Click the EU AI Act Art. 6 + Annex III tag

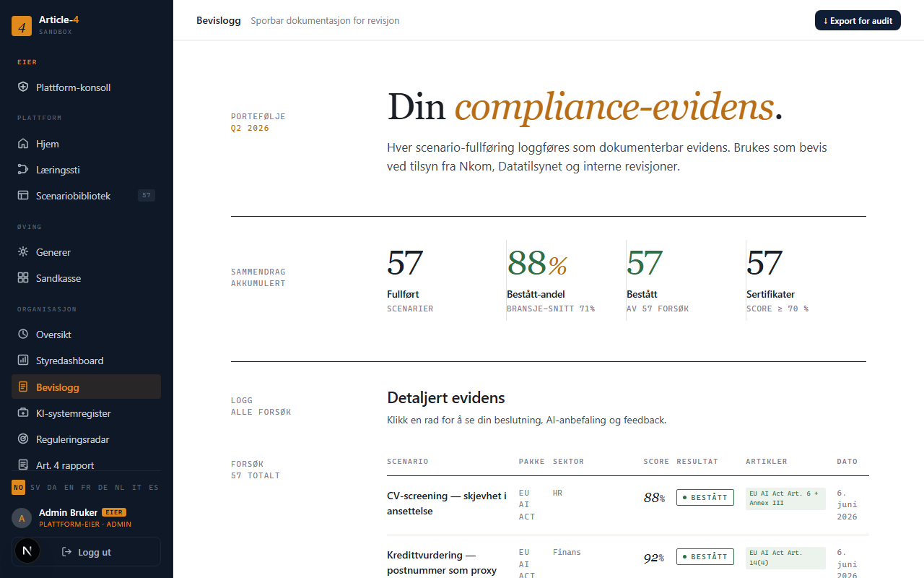coord(785,499)
